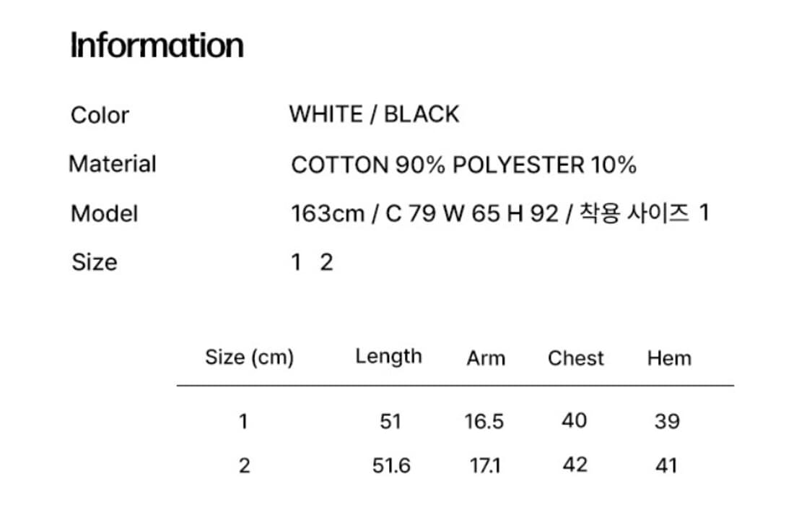Click the Color label
Image resolution: width=812 pixels, height=523 pixels.
[100, 116]
